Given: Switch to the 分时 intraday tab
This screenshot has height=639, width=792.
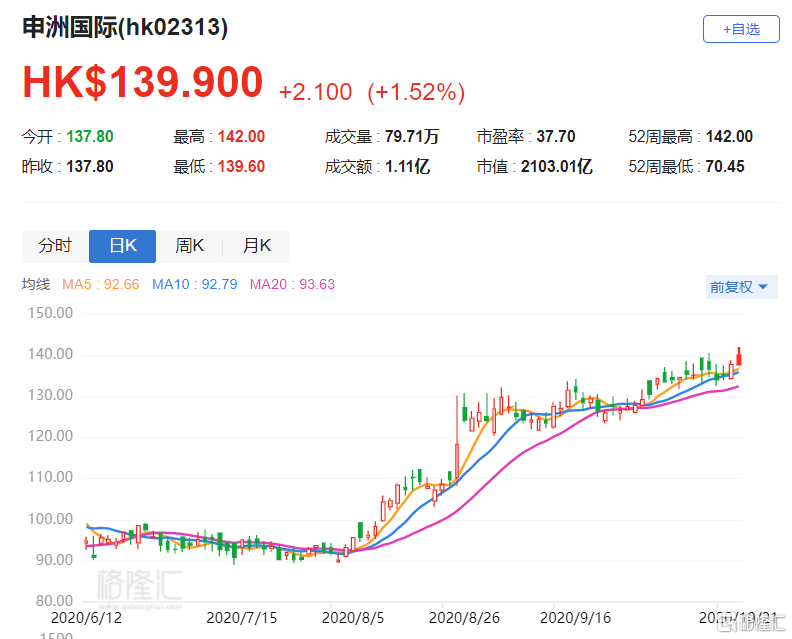Looking at the screenshot, I should coord(55,246).
